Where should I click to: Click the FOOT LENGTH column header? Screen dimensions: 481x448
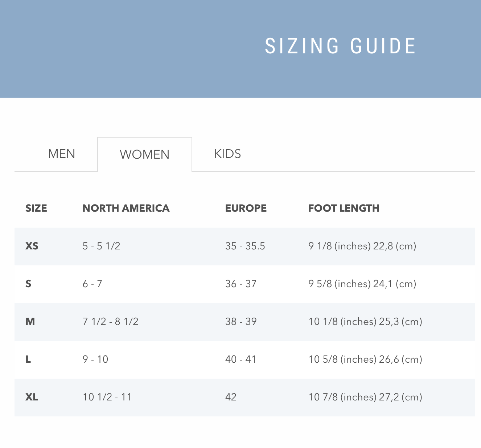pyautogui.click(x=344, y=208)
